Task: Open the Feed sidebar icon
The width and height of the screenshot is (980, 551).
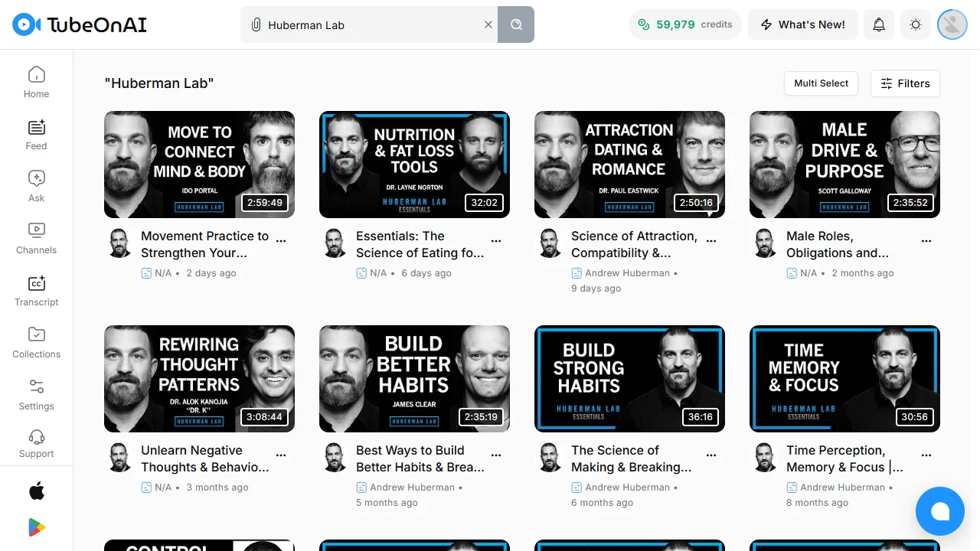Action: pos(36,127)
